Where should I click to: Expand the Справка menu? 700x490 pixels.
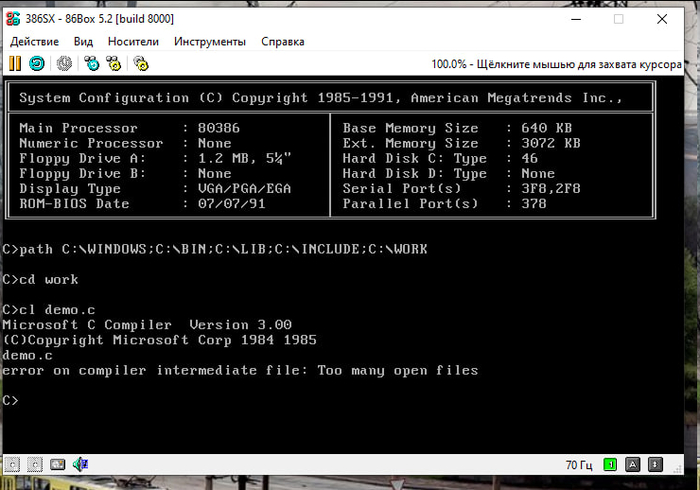283,42
